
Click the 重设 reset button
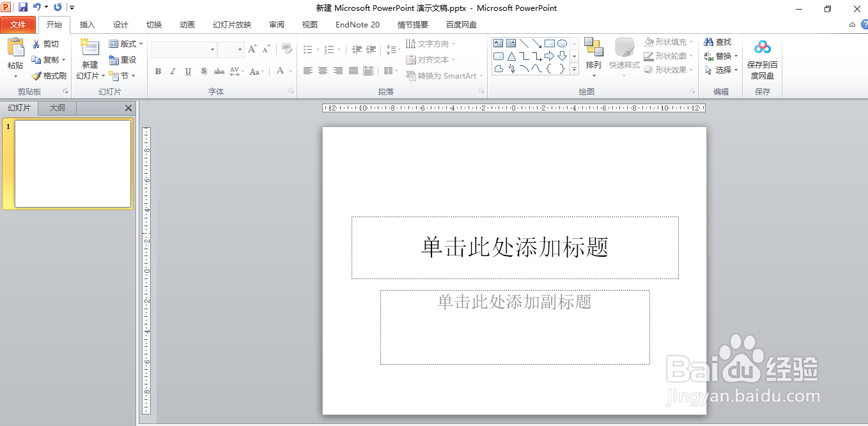point(123,59)
